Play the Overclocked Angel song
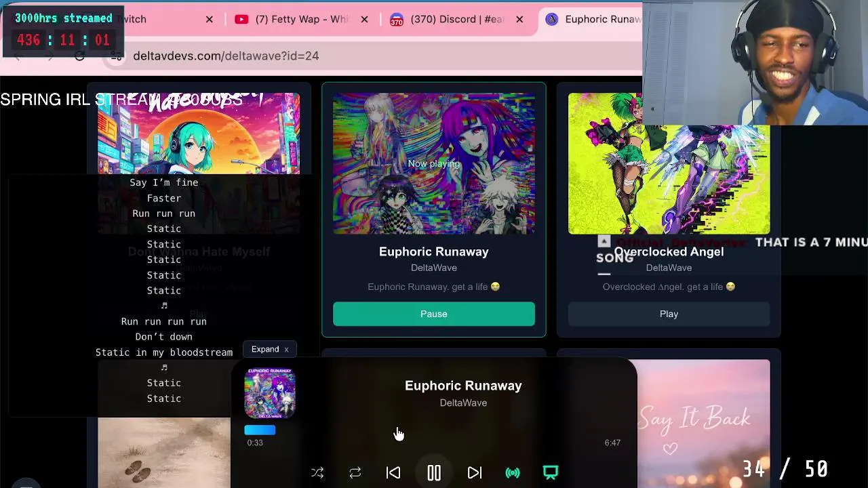 coord(669,314)
